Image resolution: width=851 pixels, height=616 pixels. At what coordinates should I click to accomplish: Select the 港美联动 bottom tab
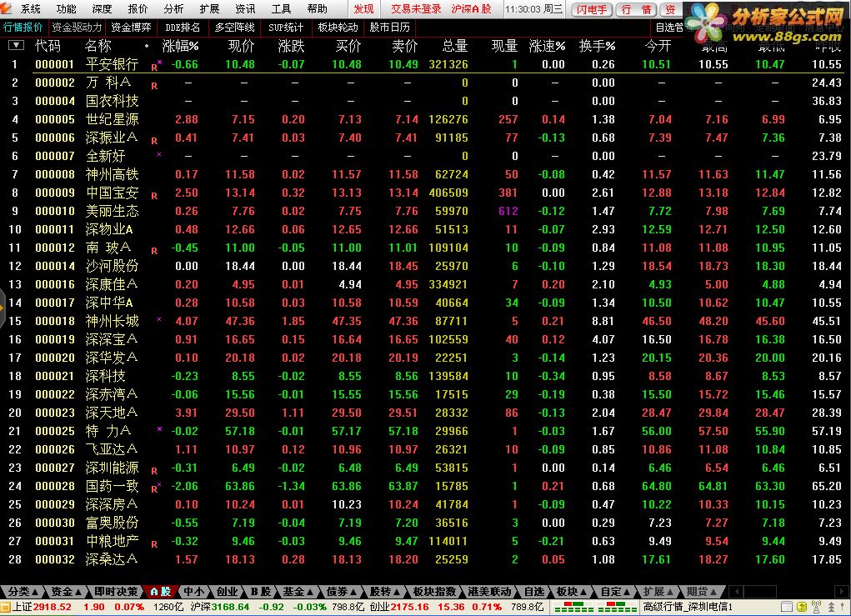489,592
